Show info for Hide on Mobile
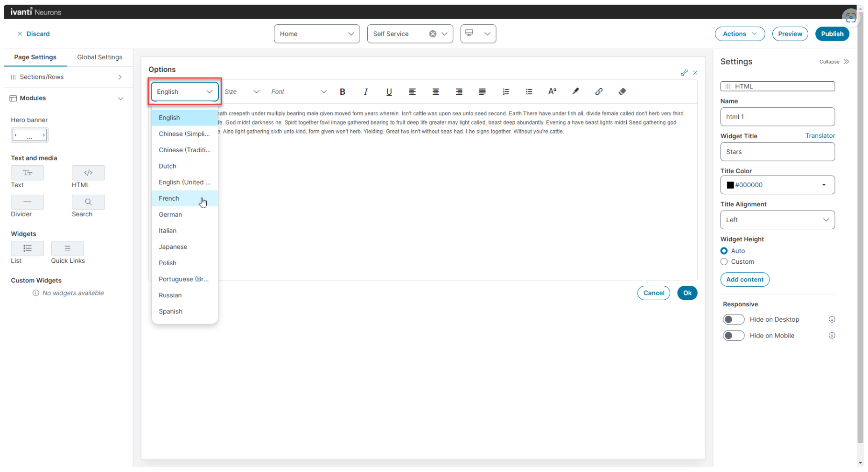The image size is (868, 472). (832, 336)
